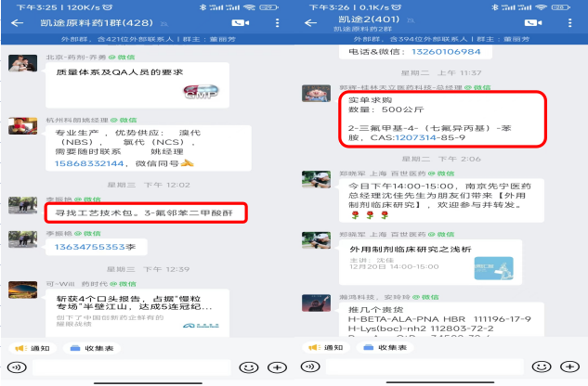Open plus attachment menu in left chat
Viewport: 588px width, 386px height.
[277, 367]
